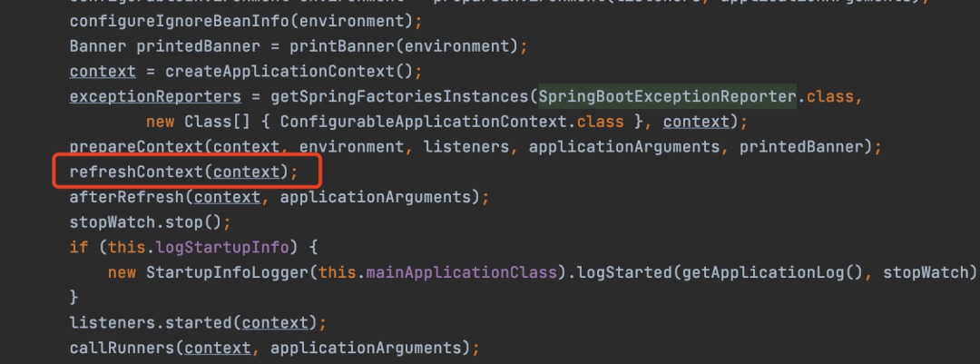980x364 pixels.
Task: Click the mainApplicationClass field
Action: click(461, 272)
